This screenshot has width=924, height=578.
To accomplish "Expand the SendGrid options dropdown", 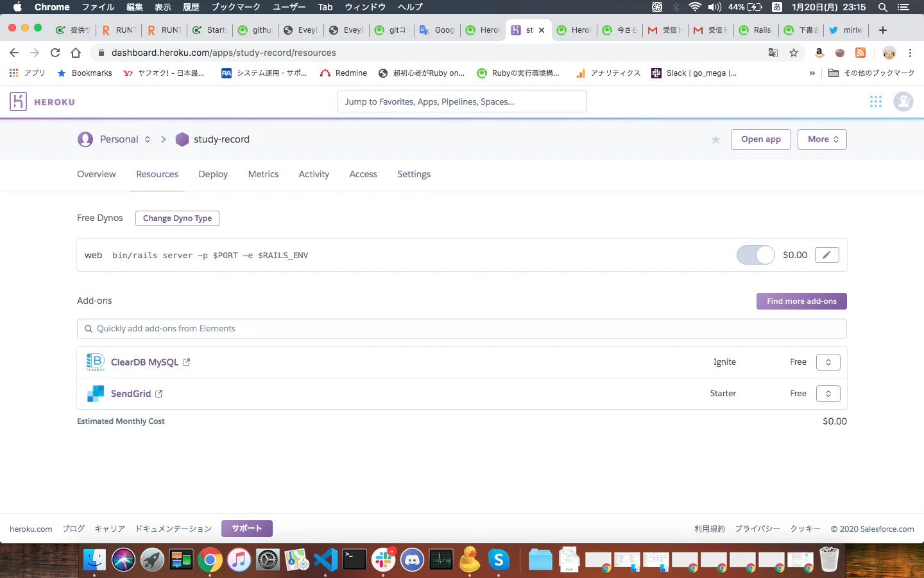I will coord(828,394).
